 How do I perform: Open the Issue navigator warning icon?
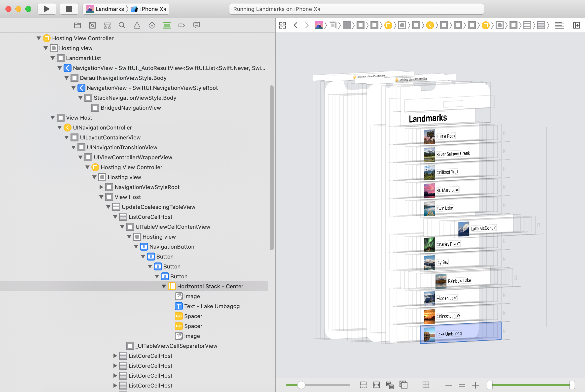pyautogui.click(x=137, y=25)
